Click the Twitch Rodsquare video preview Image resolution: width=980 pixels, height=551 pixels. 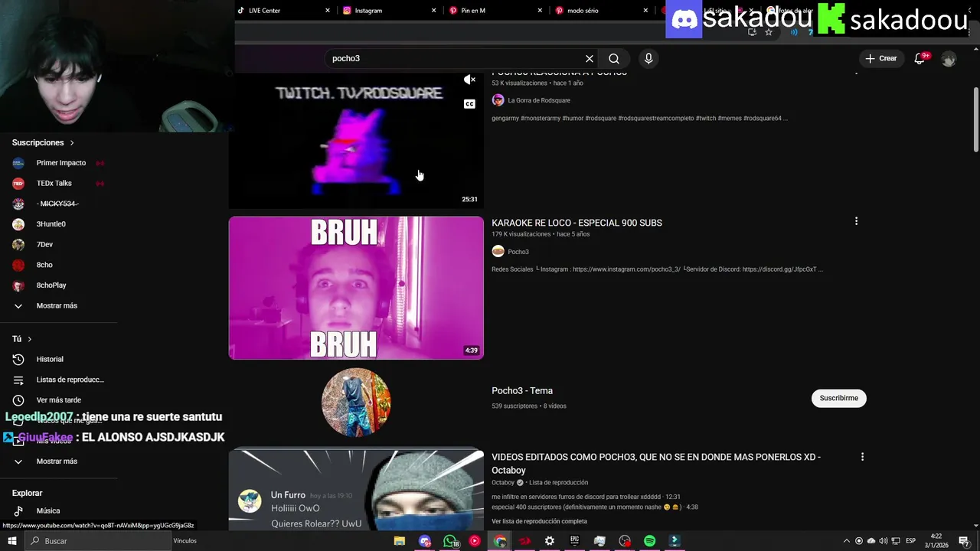(x=356, y=140)
